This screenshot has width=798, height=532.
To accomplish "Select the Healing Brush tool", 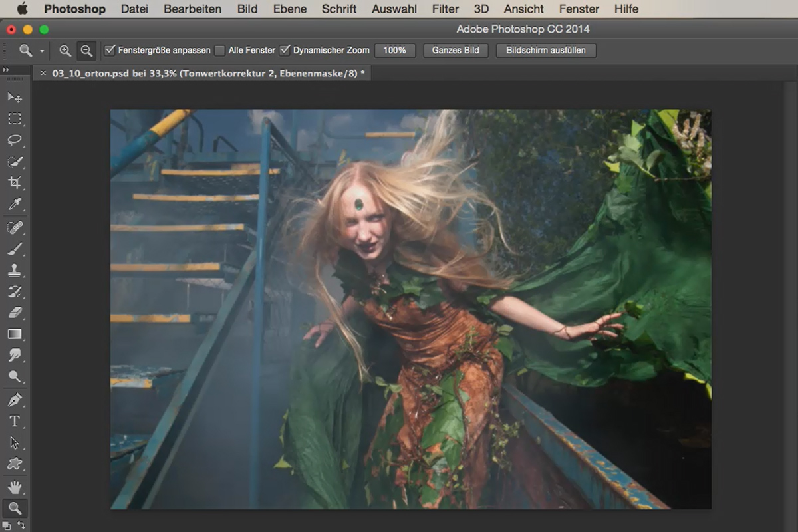I will click(15, 228).
